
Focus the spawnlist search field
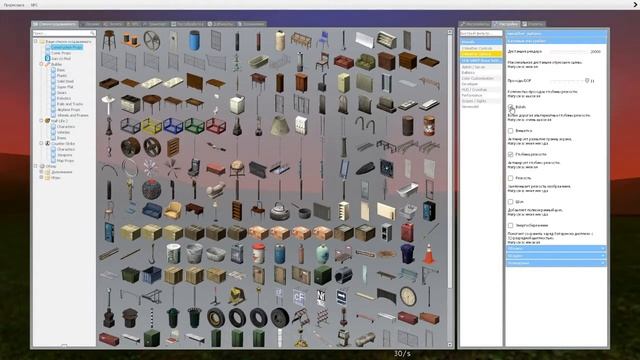64,33
